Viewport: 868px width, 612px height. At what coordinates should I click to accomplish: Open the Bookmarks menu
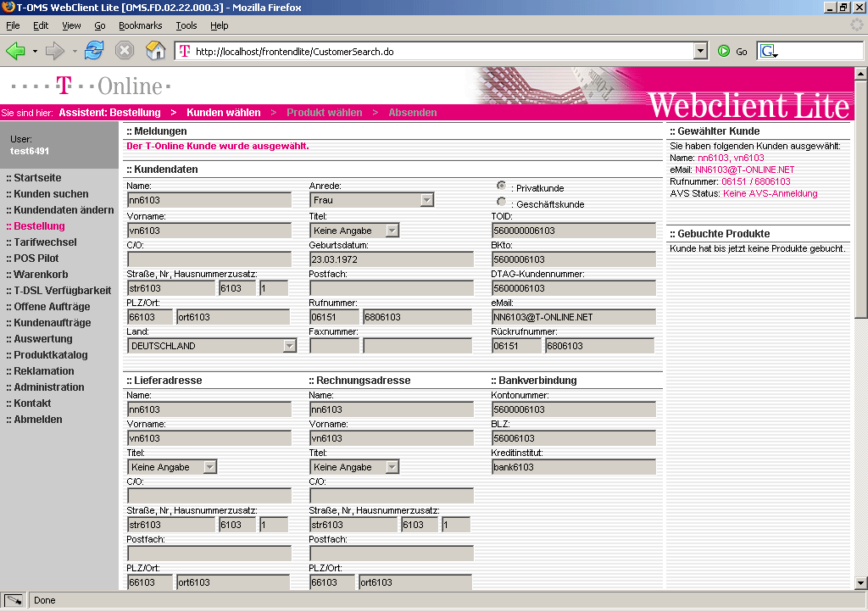[140, 26]
